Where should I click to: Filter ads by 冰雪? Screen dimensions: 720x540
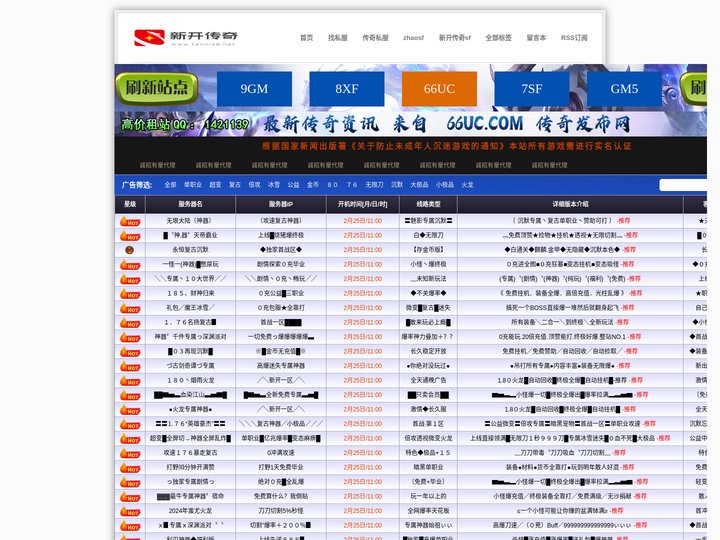click(274, 185)
